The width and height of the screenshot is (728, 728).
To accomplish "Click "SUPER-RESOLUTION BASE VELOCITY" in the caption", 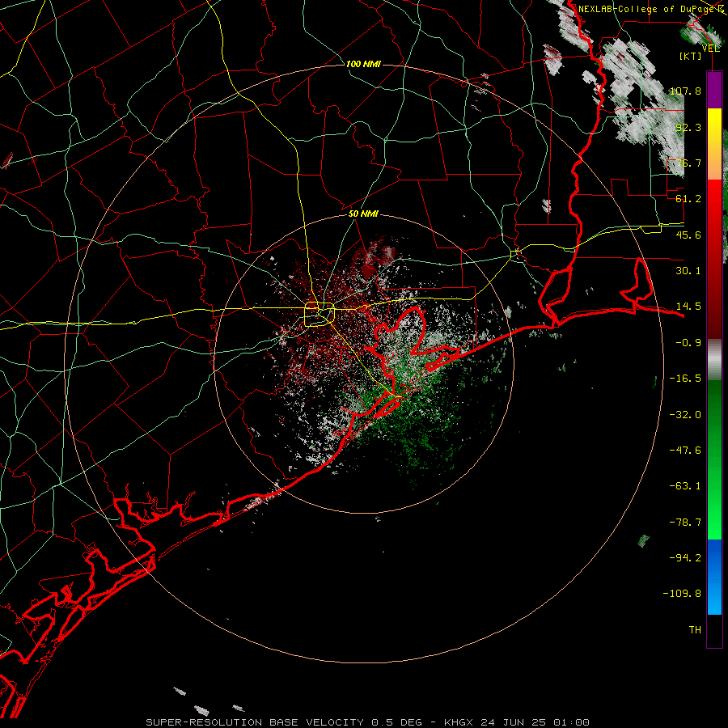I will [x=255, y=722].
